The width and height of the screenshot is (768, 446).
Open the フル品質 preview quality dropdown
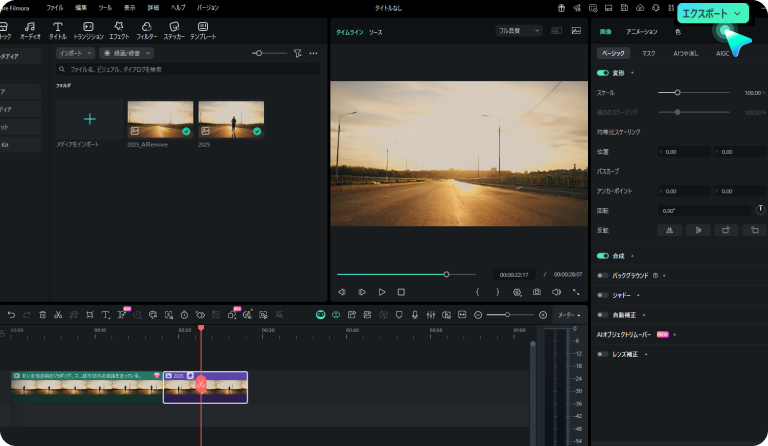pyautogui.click(x=518, y=31)
